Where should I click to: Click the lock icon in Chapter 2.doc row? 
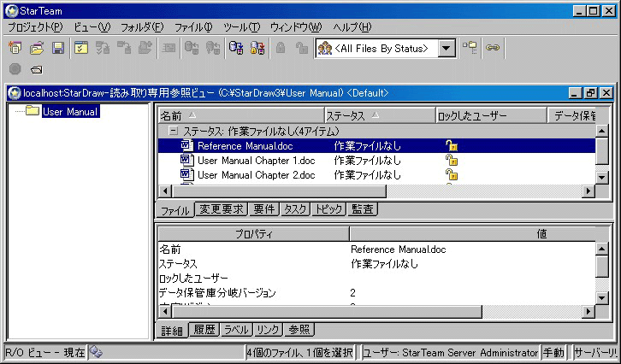452,174
